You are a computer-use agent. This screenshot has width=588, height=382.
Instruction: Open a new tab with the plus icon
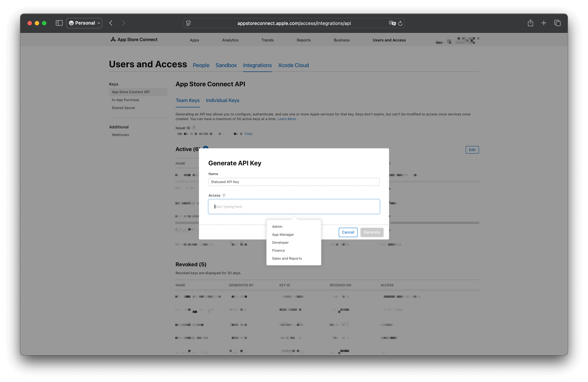544,23
